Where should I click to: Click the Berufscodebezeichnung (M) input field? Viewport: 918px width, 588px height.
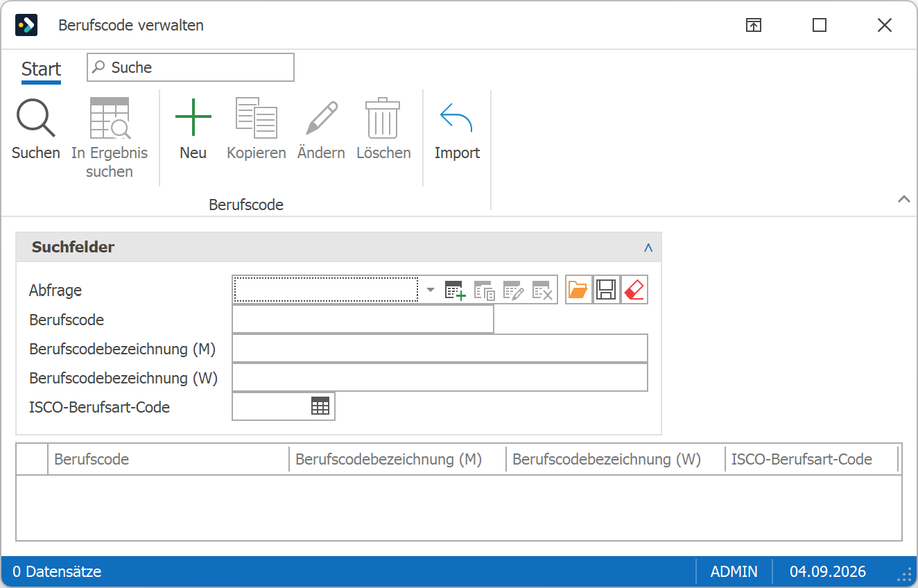coord(440,348)
